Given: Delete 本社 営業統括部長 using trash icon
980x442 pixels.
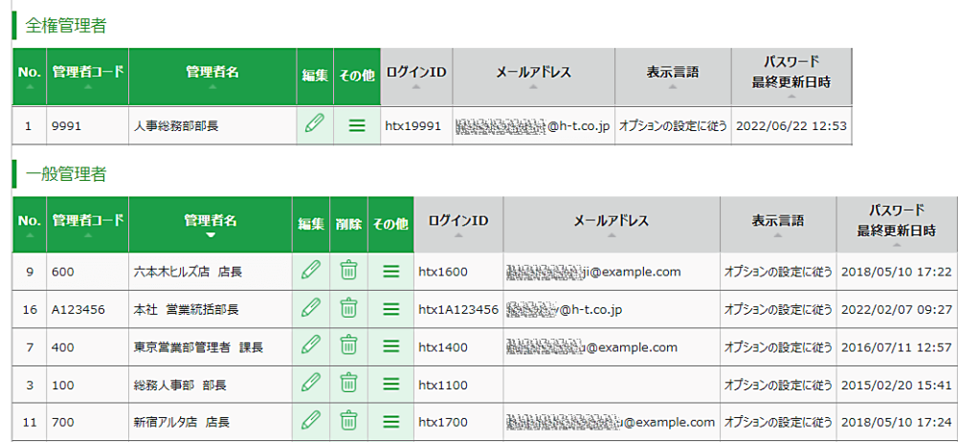Looking at the screenshot, I should tap(348, 308).
